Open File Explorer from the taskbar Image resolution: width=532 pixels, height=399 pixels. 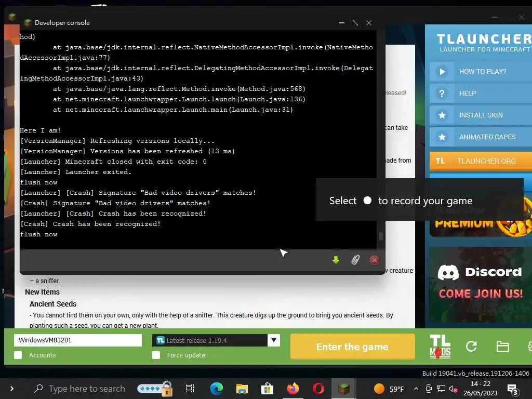click(242, 389)
